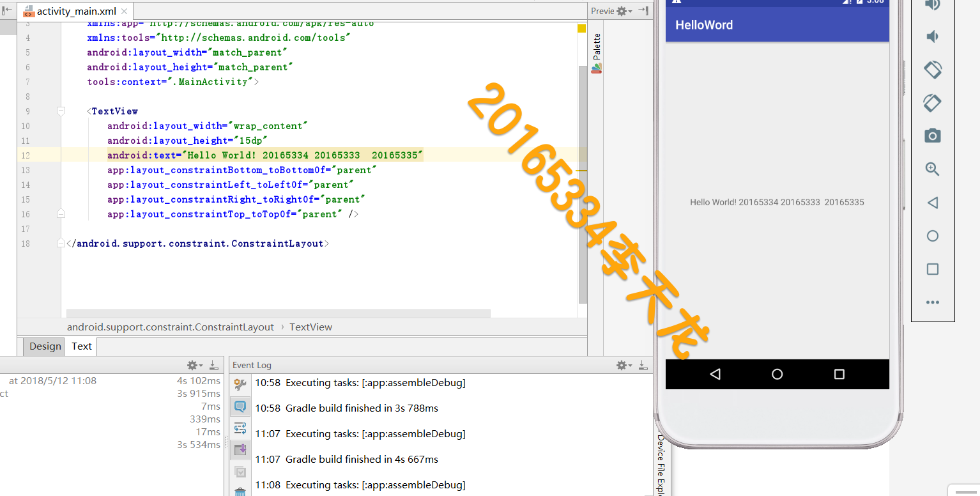Click fold marker at line 16
Screen dimensions: 980x496
pyautogui.click(x=61, y=213)
